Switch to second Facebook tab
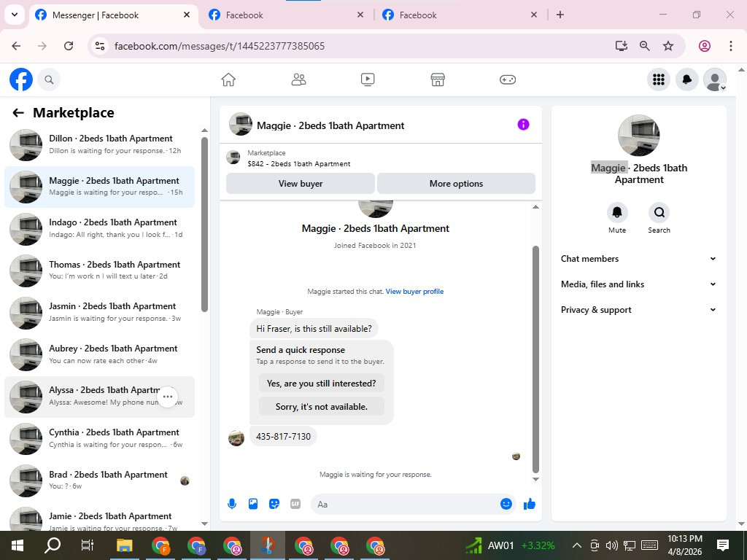The height and width of the screenshot is (560, 747). (286, 15)
